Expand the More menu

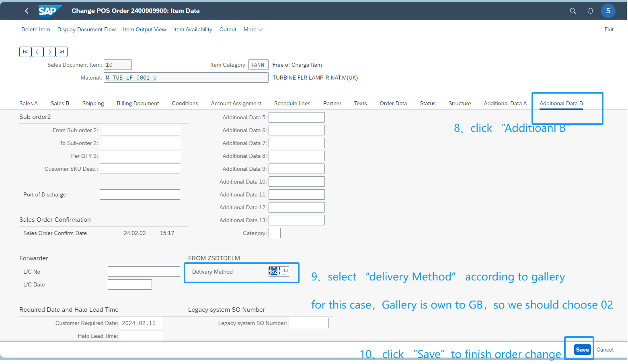(x=253, y=30)
